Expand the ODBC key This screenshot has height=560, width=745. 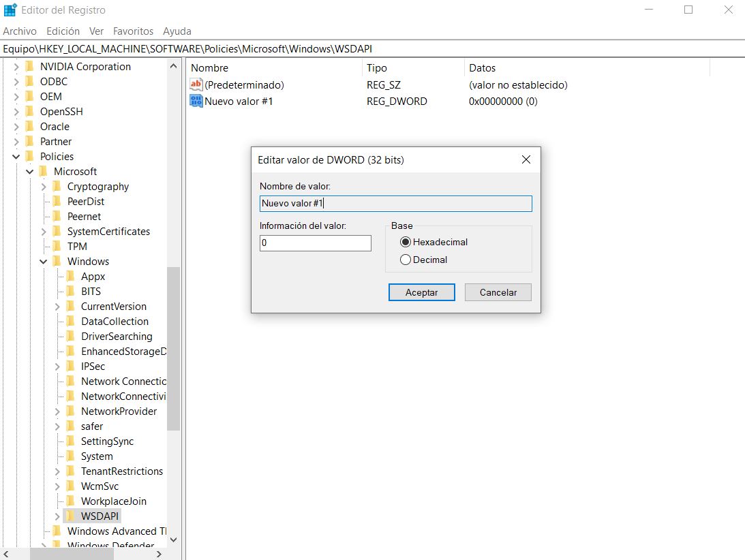tap(16, 82)
